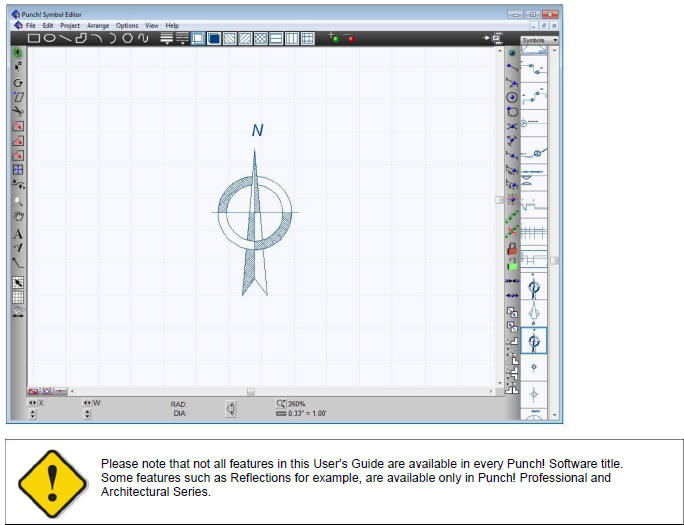
Task: Click the circle with center point tool
Action: click(512, 97)
